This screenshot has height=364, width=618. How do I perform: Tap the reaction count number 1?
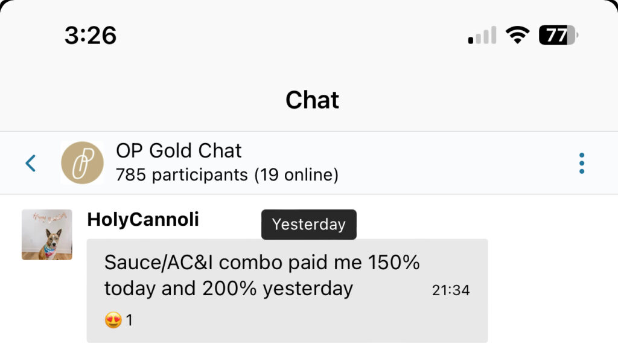point(129,321)
